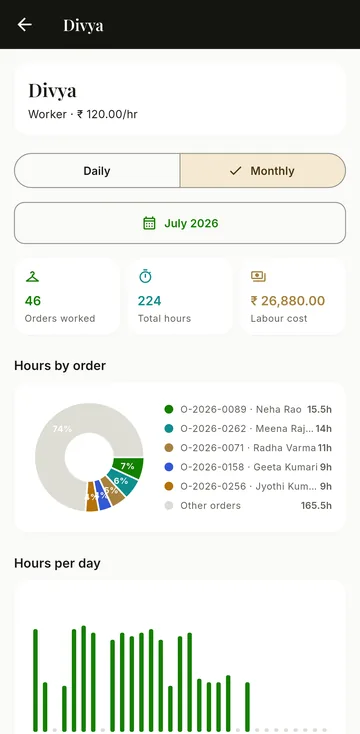Viewport: 360px width, 734px height.
Task: Go back using the arrow icon
Action: coord(24,25)
